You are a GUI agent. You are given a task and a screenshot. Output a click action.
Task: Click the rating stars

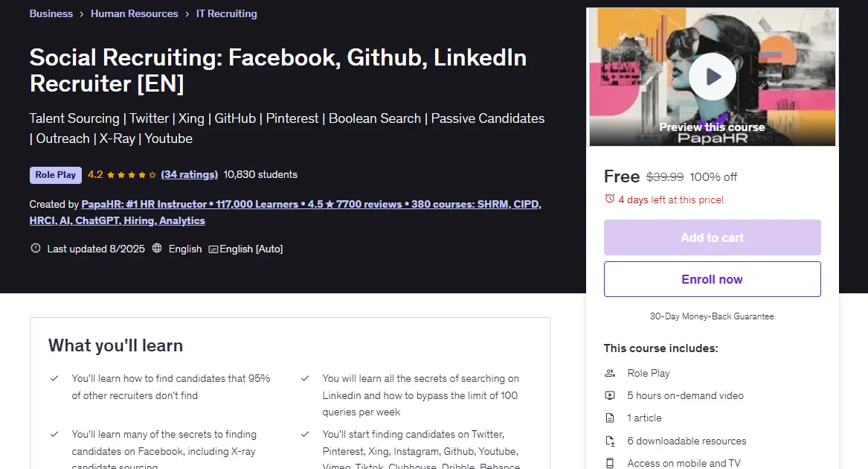(x=132, y=175)
